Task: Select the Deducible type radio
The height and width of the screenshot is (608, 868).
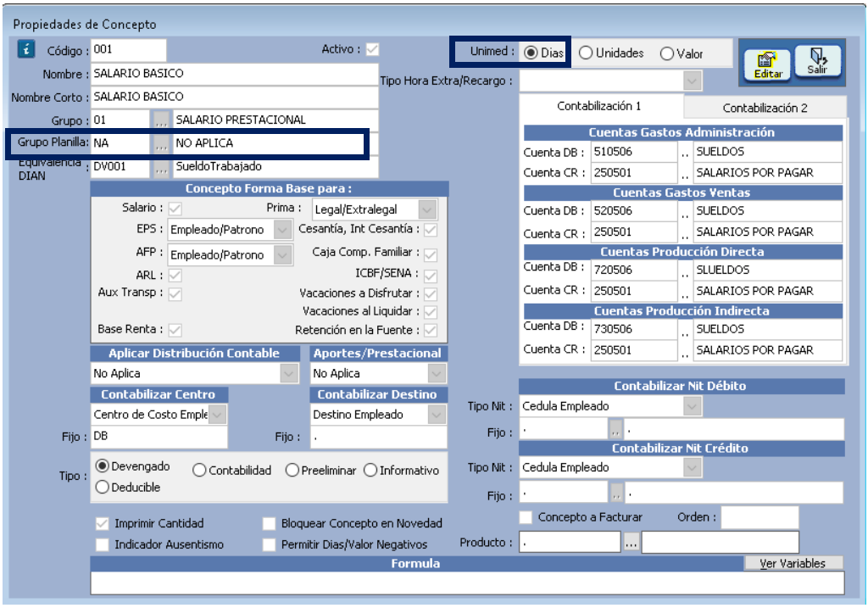Action: pos(102,487)
